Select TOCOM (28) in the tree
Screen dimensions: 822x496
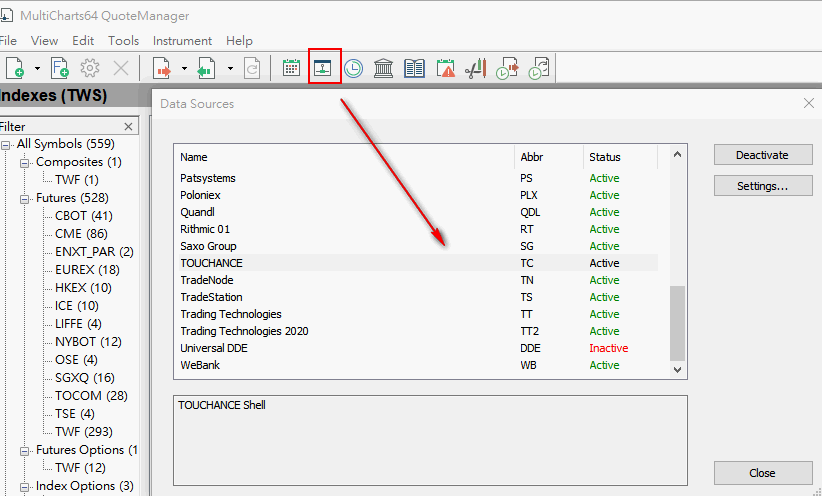tap(91, 396)
